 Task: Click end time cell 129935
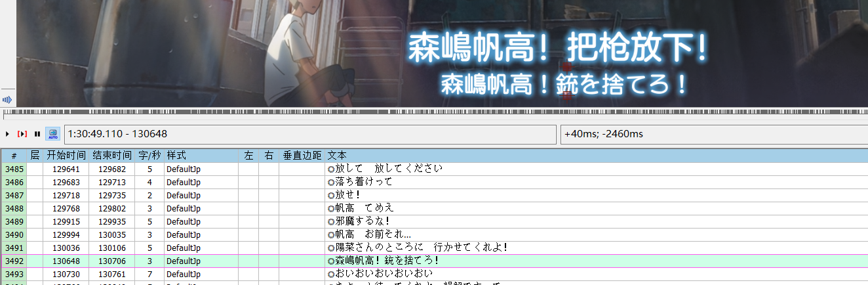(112, 221)
